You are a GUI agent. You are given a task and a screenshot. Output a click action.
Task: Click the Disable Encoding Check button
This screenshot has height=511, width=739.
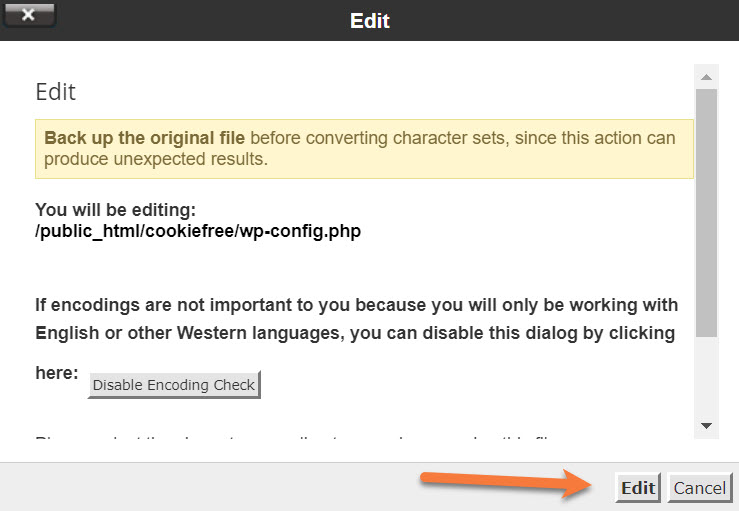coord(174,385)
